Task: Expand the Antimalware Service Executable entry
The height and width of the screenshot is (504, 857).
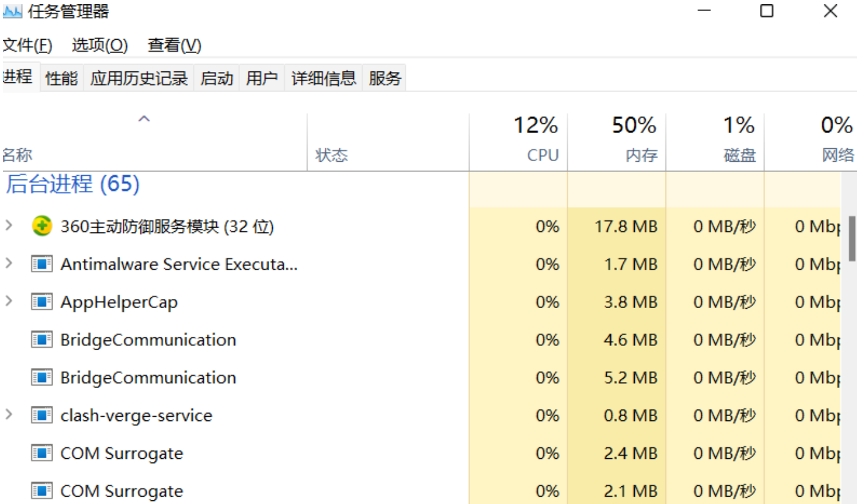Action: click(x=9, y=264)
